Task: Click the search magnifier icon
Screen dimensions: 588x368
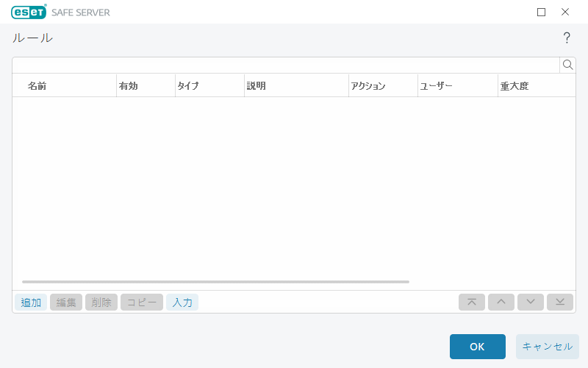Action: tap(567, 65)
